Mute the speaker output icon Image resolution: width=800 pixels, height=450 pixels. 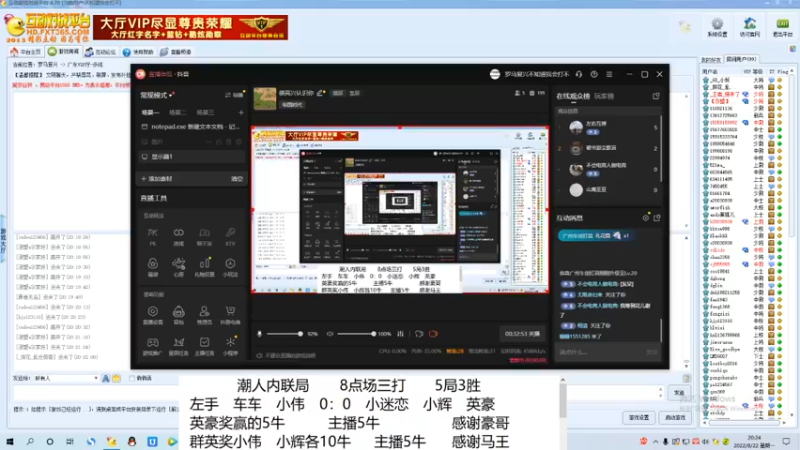coord(330,334)
